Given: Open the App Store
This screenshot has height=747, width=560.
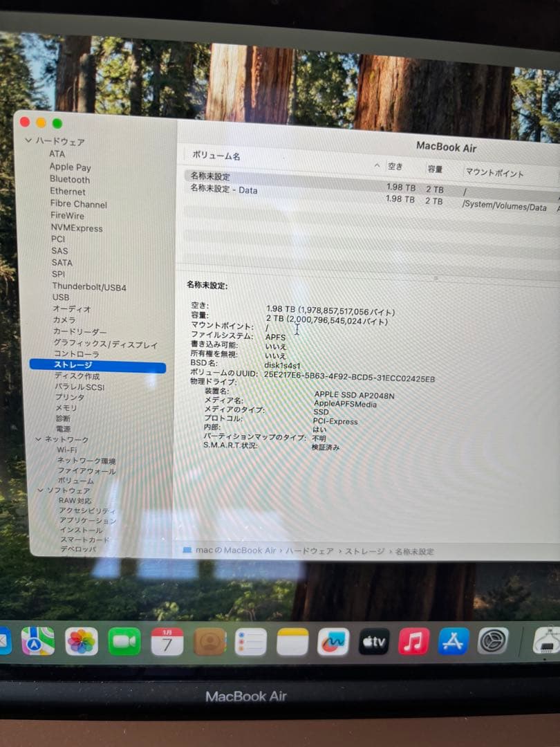Looking at the screenshot, I should coord(453,642).
